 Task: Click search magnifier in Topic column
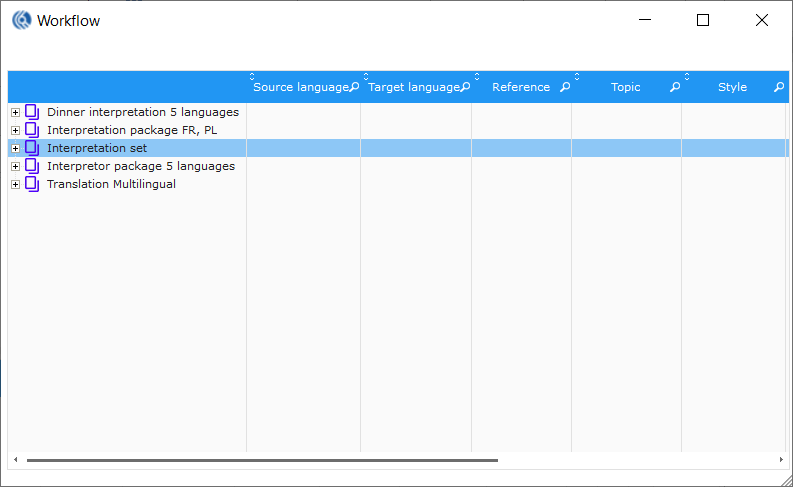point(675,87)
